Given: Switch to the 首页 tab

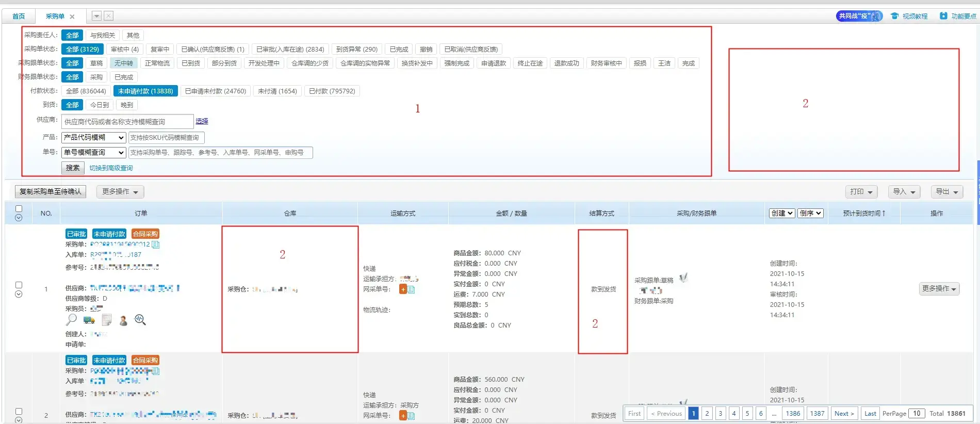Looking at the screenshot, I should tap(19, 16).
